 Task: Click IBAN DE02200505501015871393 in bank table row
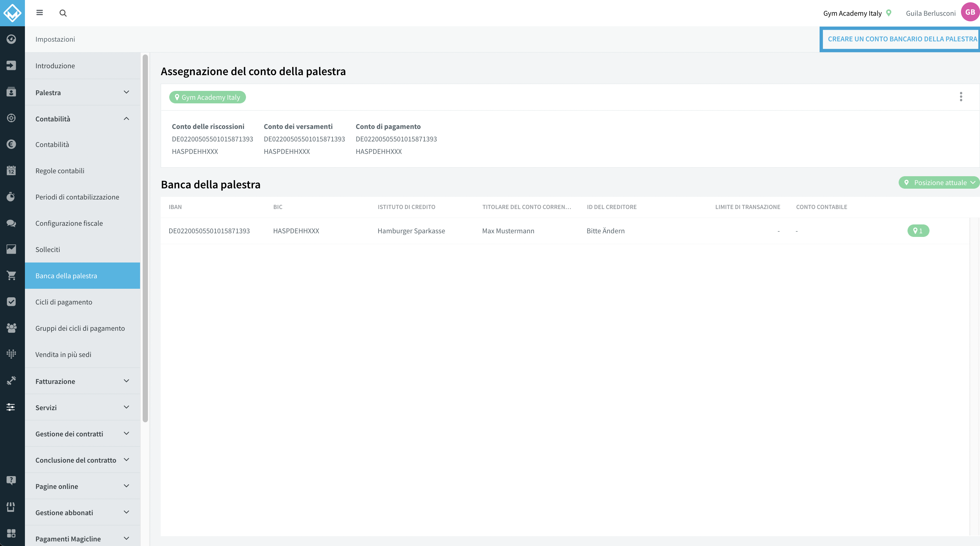[209, 231]
